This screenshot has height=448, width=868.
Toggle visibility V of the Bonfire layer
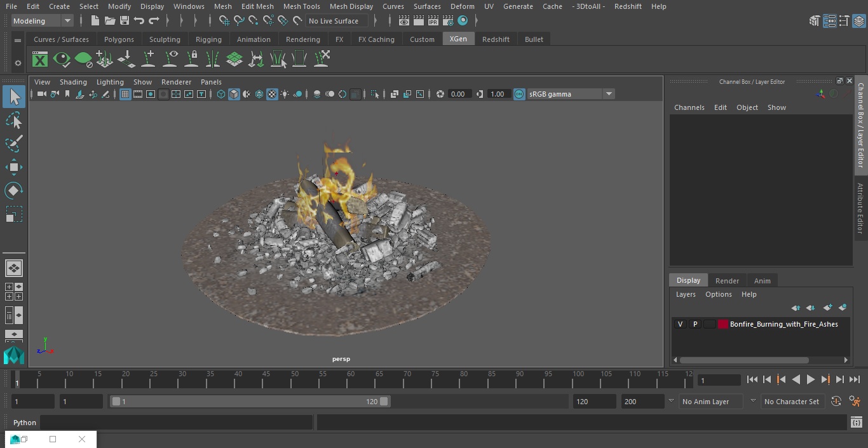coord(680,324)
